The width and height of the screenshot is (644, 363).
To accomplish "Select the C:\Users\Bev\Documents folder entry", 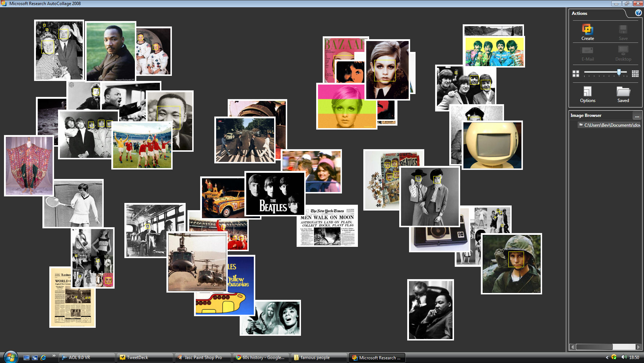I will (x=609, y=125).
